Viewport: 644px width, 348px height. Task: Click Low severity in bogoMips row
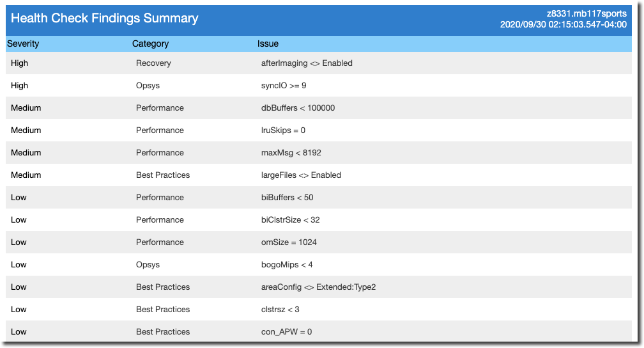pyautogui.click(x=19, y=264)
